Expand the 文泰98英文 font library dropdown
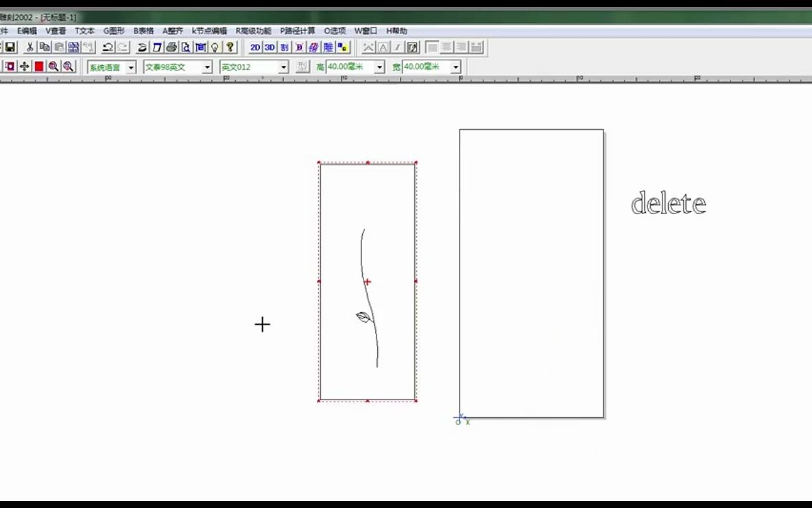Image resolution: width=812 pixels, height=508 pixels. tap(207, 67)
